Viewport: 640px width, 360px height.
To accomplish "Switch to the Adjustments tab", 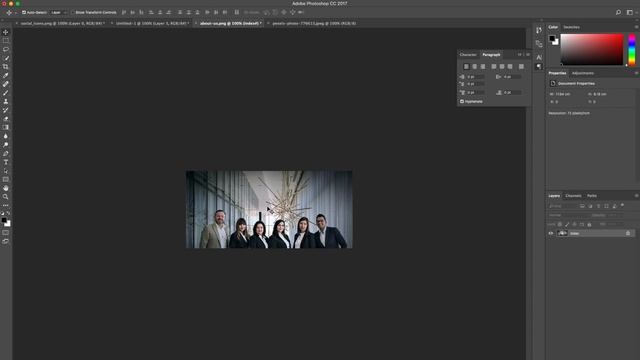I will (x=582, y=73).
